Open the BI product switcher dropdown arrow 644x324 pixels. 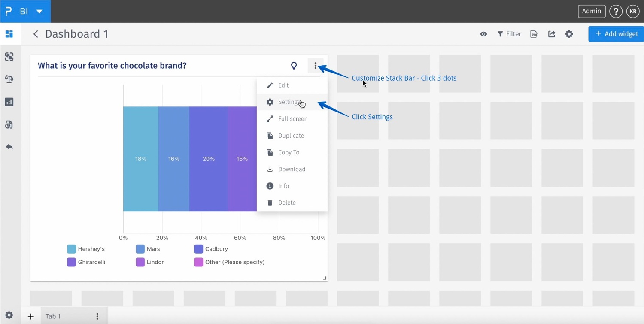(39, 12)
